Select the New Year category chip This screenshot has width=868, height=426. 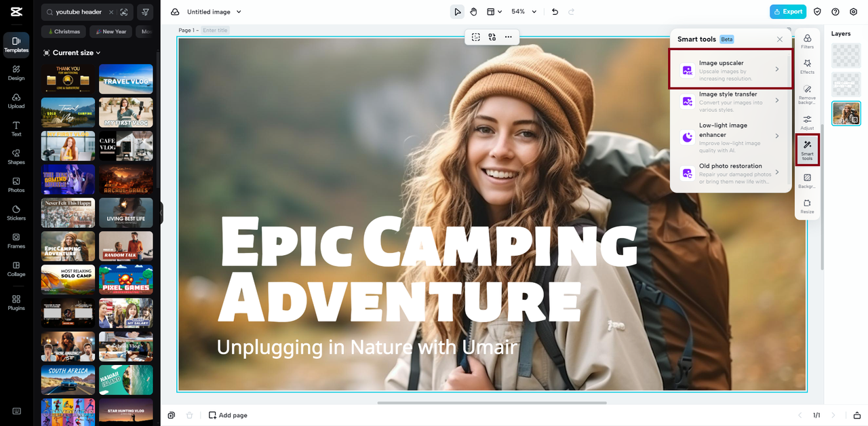111,31
